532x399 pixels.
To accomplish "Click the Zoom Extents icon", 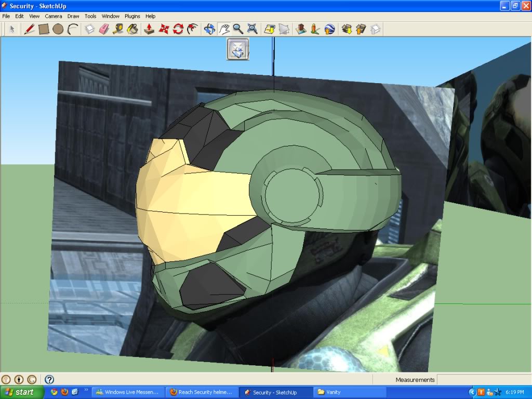I will (252, 29).
